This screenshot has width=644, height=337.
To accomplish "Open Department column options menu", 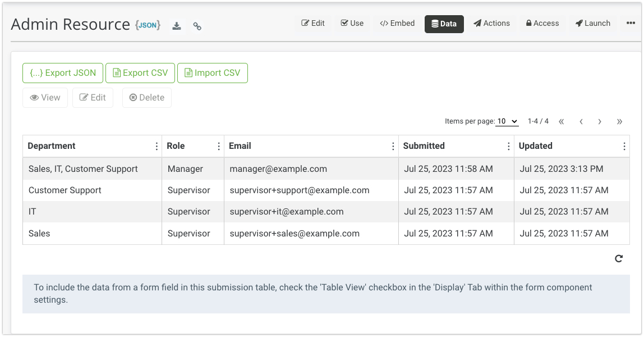I will tap(157, 146).
